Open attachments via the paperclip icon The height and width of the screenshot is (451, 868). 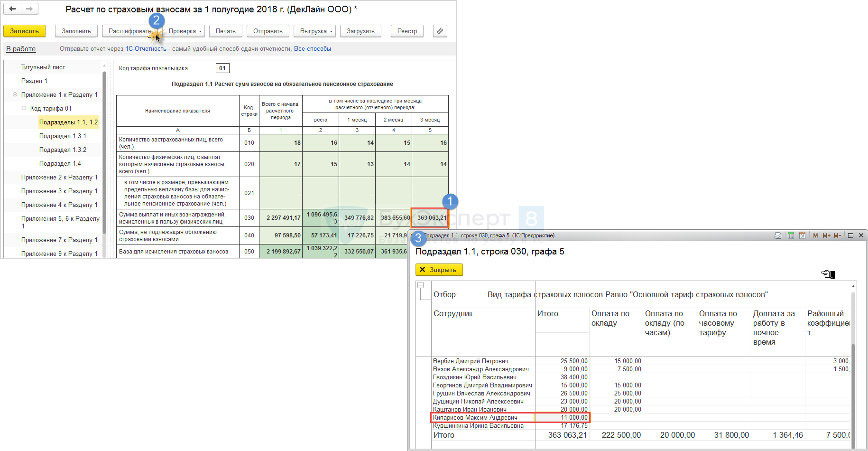[440, 31]
